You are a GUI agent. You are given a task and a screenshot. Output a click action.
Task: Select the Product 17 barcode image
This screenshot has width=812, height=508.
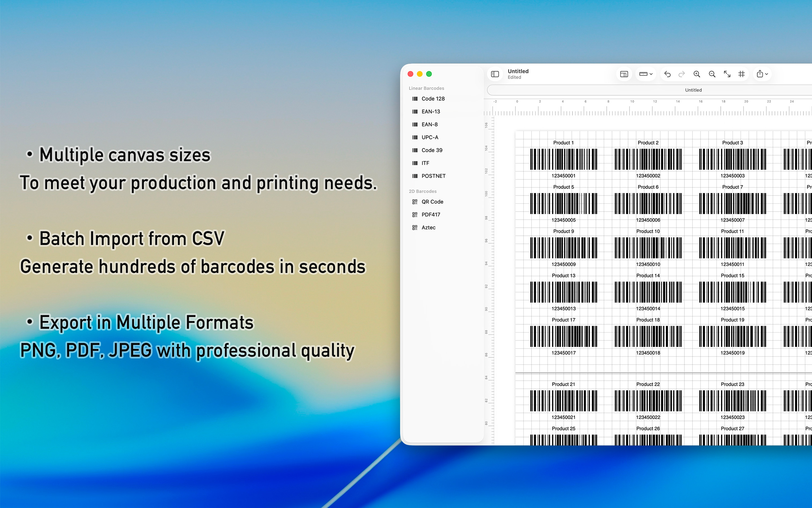[x=564, y=336]
